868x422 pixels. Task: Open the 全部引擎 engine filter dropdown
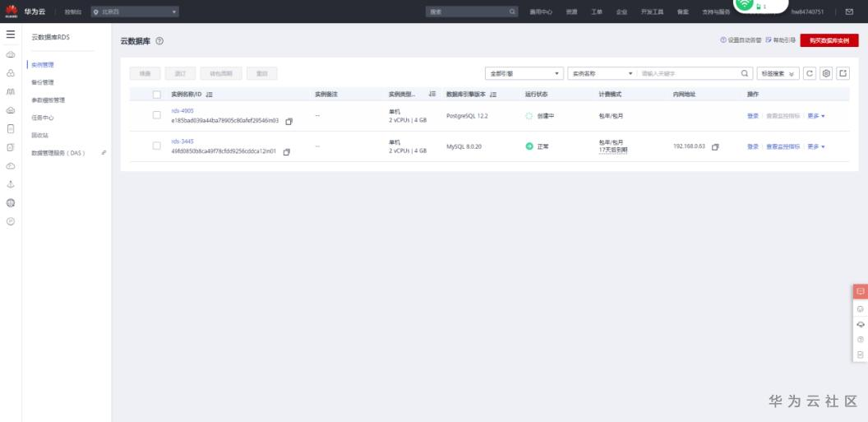(x=524, y=73)
